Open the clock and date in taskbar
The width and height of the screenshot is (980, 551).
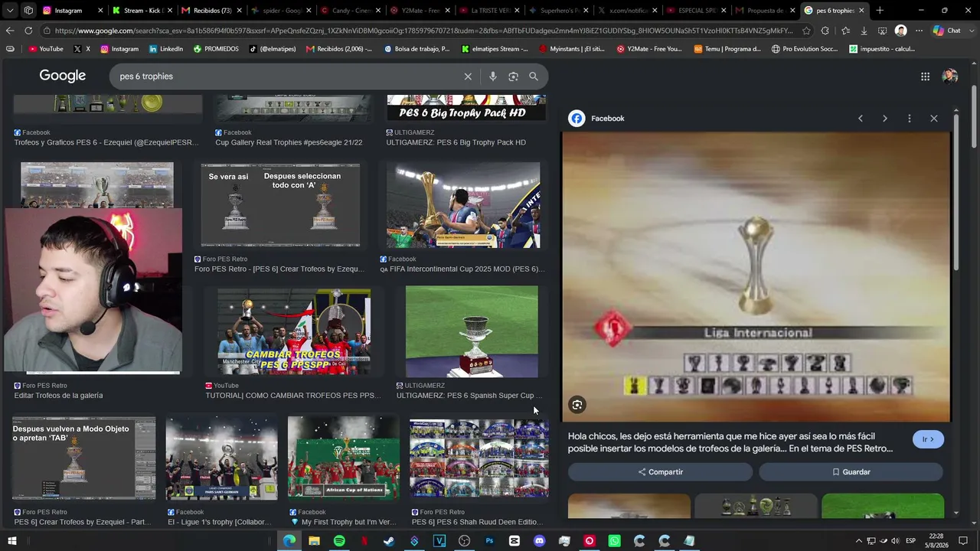(x=936, y=541)
